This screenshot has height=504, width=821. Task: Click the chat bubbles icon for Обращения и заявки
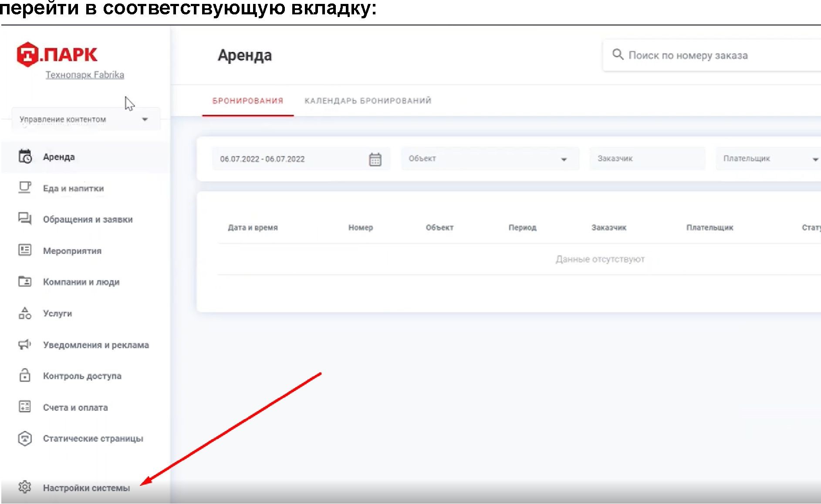coord(25,219)
